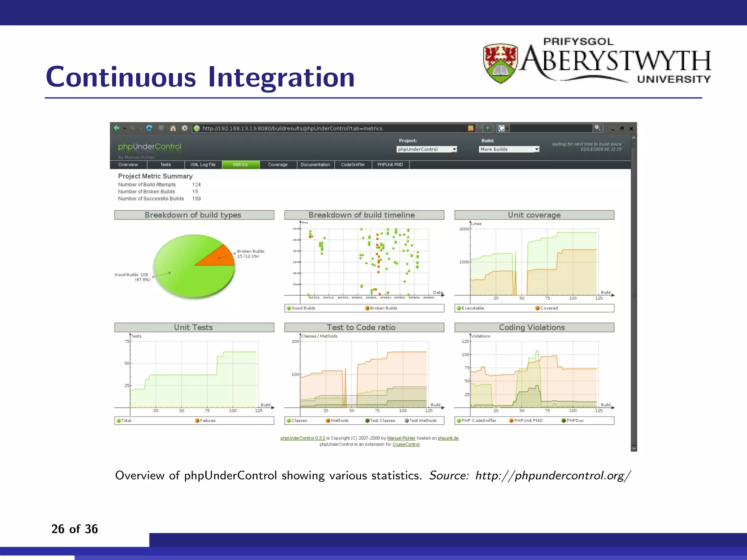Image resolution: width=747 pixels, height=560 pixels.
Task: Click the Covered legend swatch
Action: (x=537, y=308)
